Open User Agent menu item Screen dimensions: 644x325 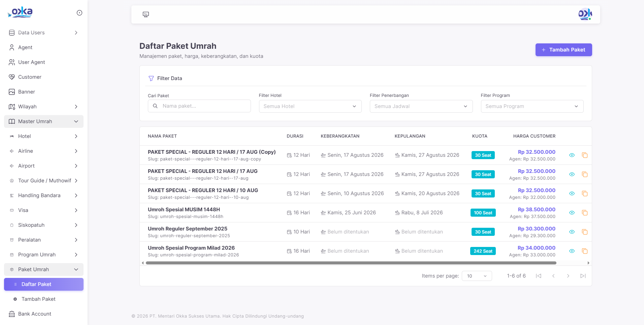click(x=44, y=62)
